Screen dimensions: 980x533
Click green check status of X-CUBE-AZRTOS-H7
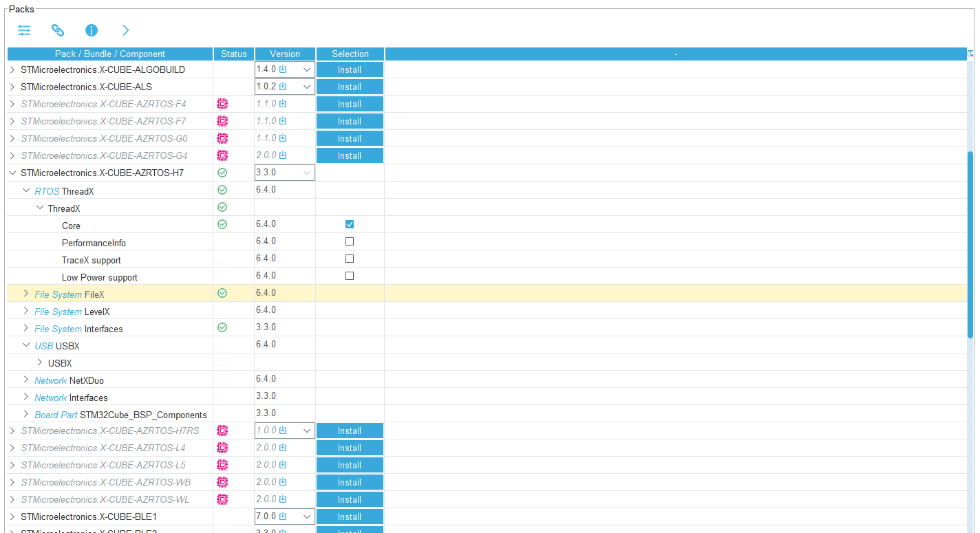point(222,173)
